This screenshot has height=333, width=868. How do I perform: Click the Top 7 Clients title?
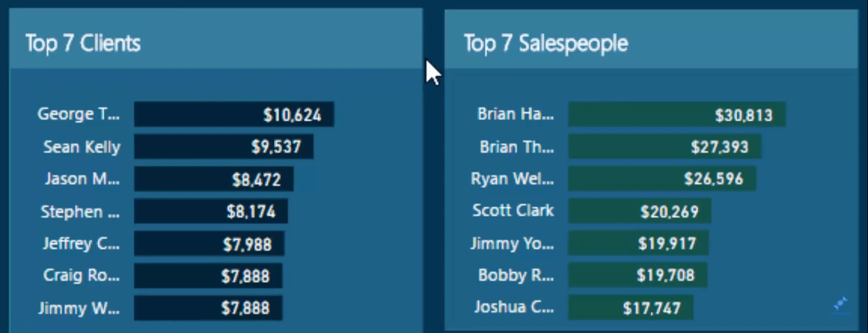point(83,43)
